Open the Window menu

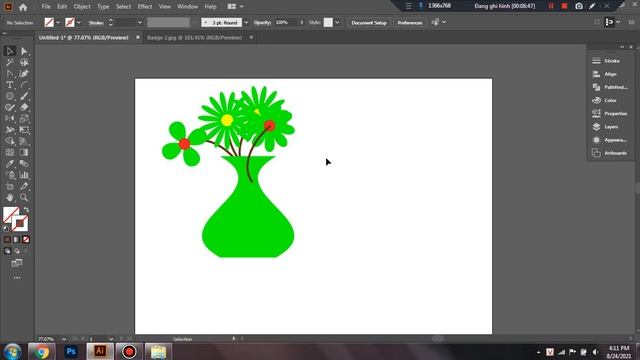[187, 7]
